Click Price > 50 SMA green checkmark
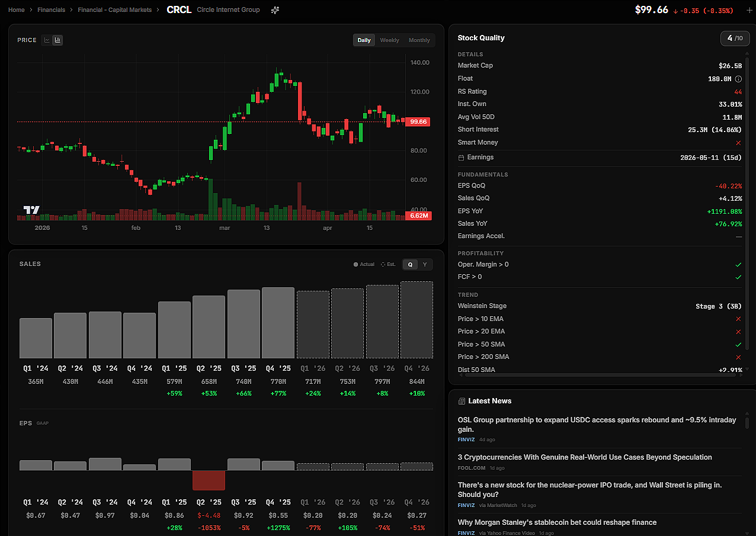Screen dimensions: 756x536 [x=738, y=345]
